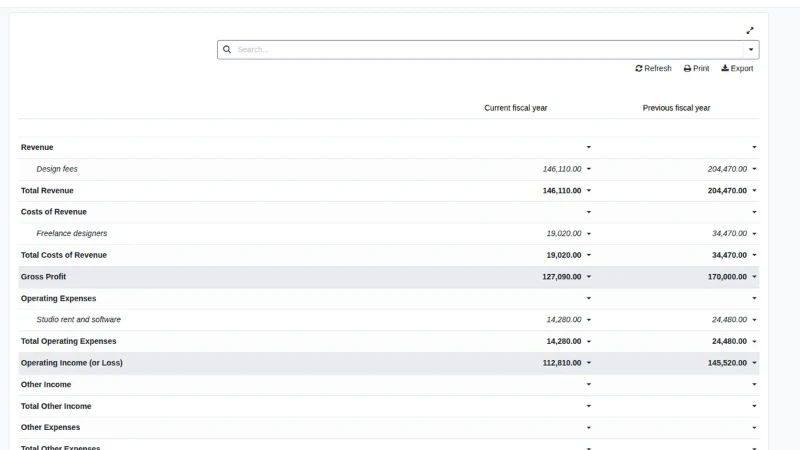Open Total Revenue 146,110.00 caret

pos(589,191)
